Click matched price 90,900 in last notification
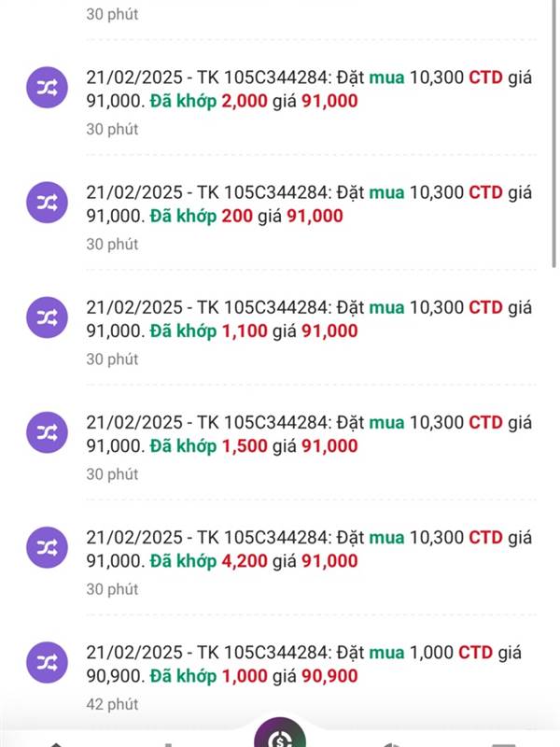 tap(329, 676)
